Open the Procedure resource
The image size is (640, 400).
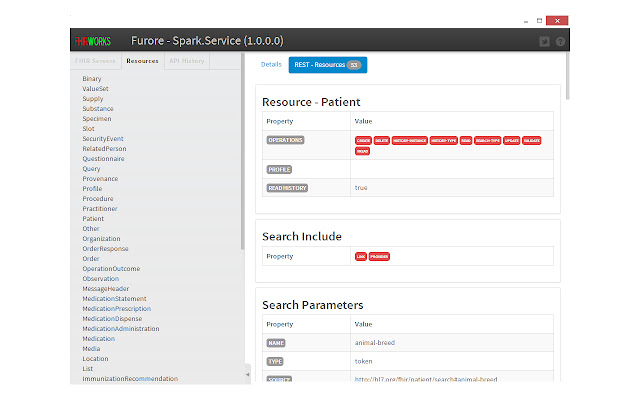pyautogui.click(x=98, y=199)
